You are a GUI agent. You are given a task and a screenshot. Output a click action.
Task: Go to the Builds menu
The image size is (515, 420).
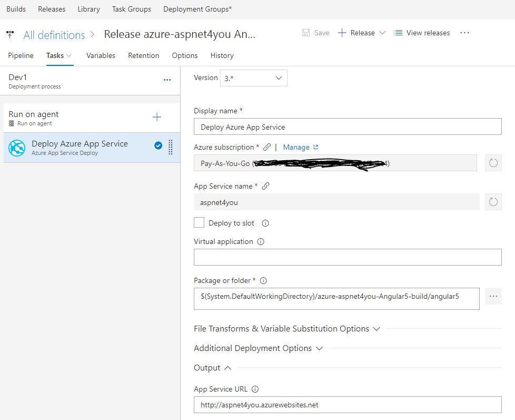(16, 9)
